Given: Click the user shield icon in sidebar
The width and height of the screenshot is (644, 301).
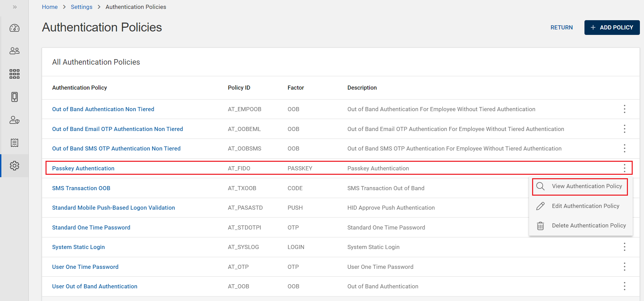Looking at the screenshot, I should point(14,120).
